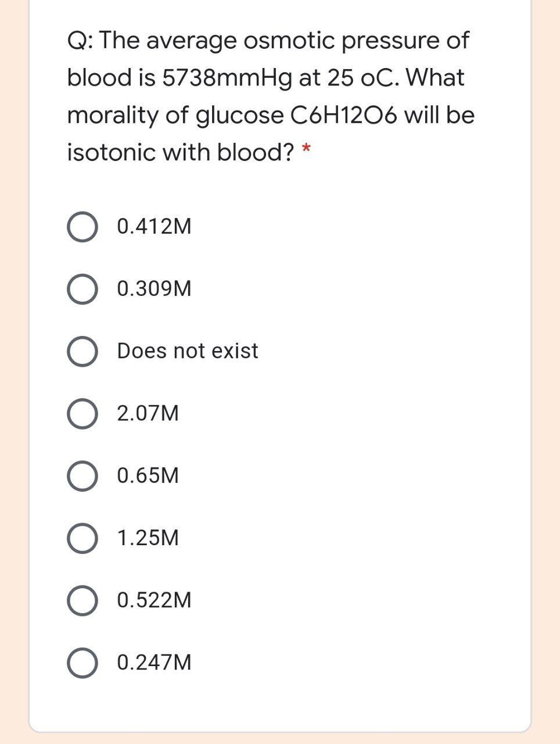
Task: Click the 'C6H12O6' formula in question
Action: click(343, 115)
